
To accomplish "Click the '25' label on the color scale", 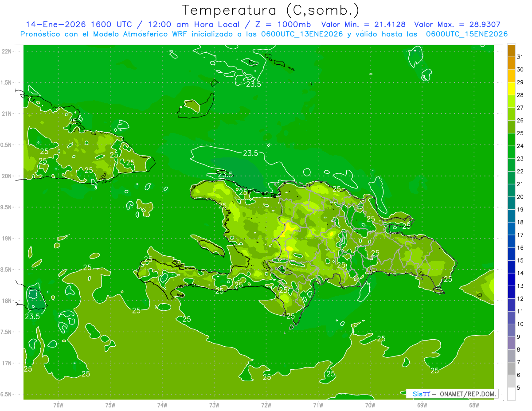I will coord(520,133).
